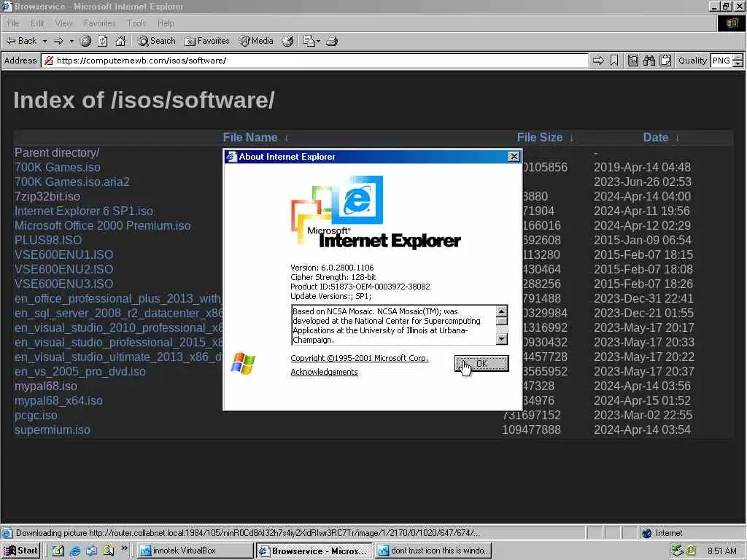
Task: Download Internet Explorer 6 SP1.iso
Action: click(x=83, y=211)
